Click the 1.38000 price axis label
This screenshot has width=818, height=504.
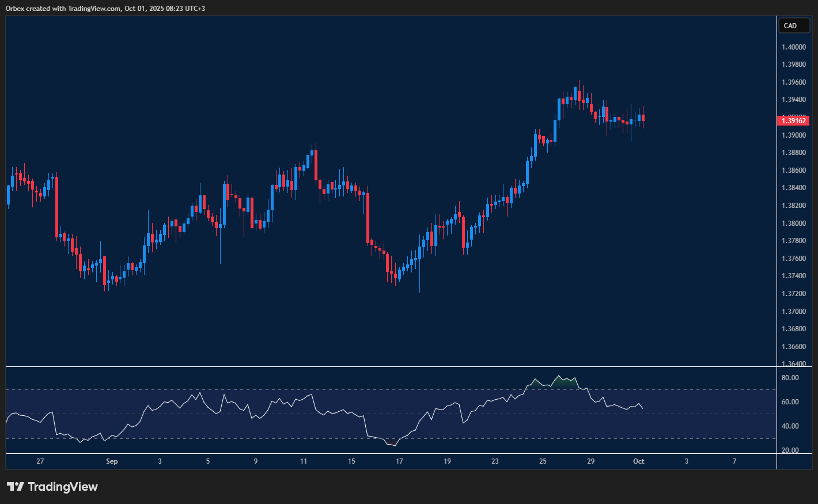point(793,223)
